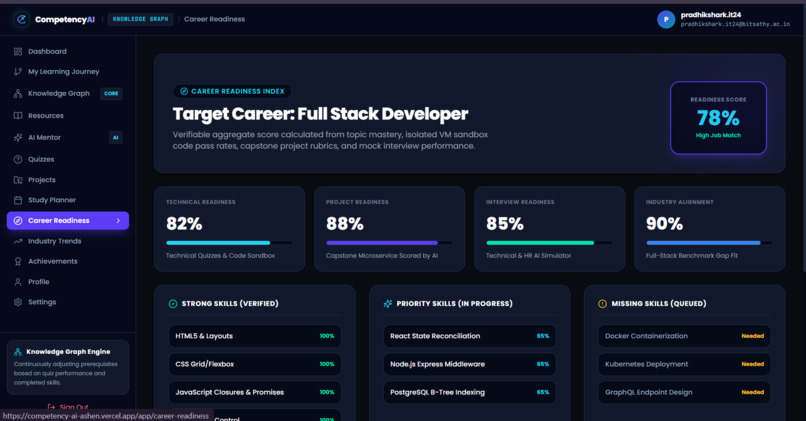The height and width of the screenshot is (421, 806).
Task: Click the Quizzes help-circle icon
Action: coord(18,159)
